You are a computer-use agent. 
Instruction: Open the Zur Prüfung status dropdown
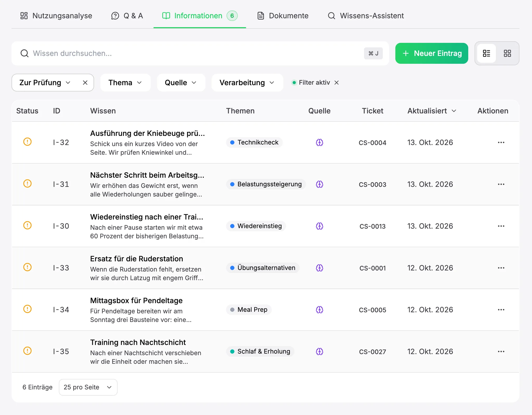pyautogui.click(x=45, y=83)
